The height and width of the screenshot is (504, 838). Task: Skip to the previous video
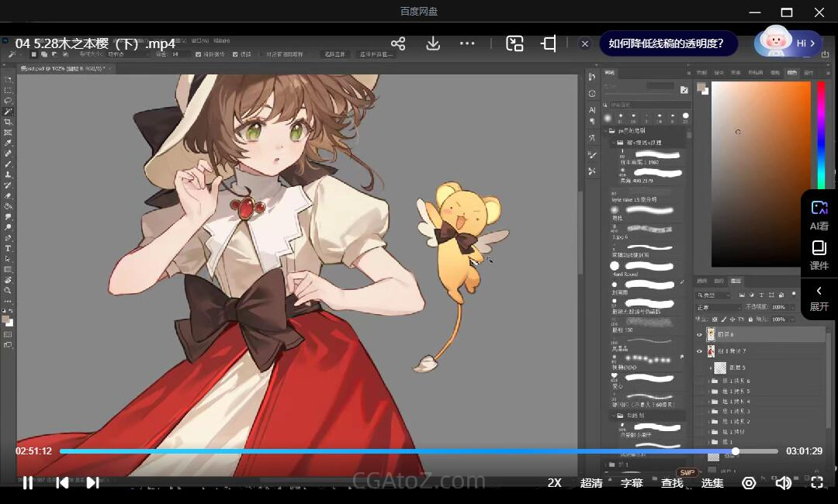(x=63, y=482)
